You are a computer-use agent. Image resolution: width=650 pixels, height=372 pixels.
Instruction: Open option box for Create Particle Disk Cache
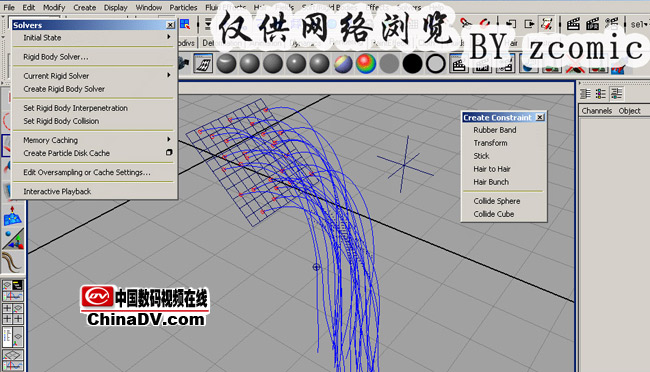pos(169,153)
